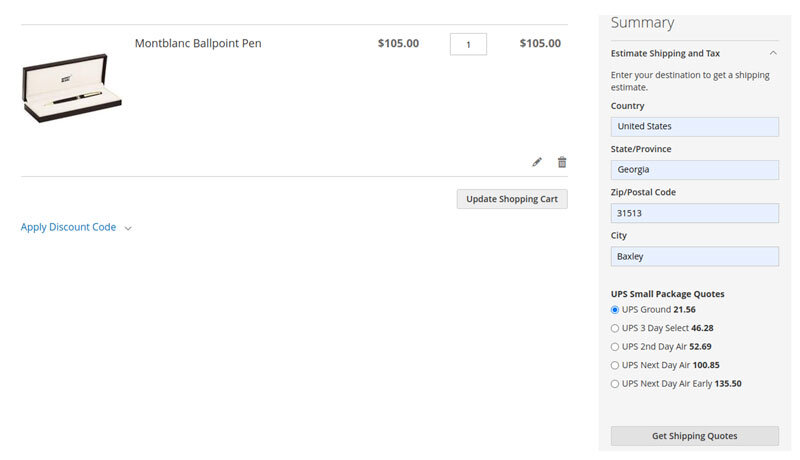Choose UPS 2nd Day Air 52.69
Screen dimensions: 800x460
pos(615,347)
